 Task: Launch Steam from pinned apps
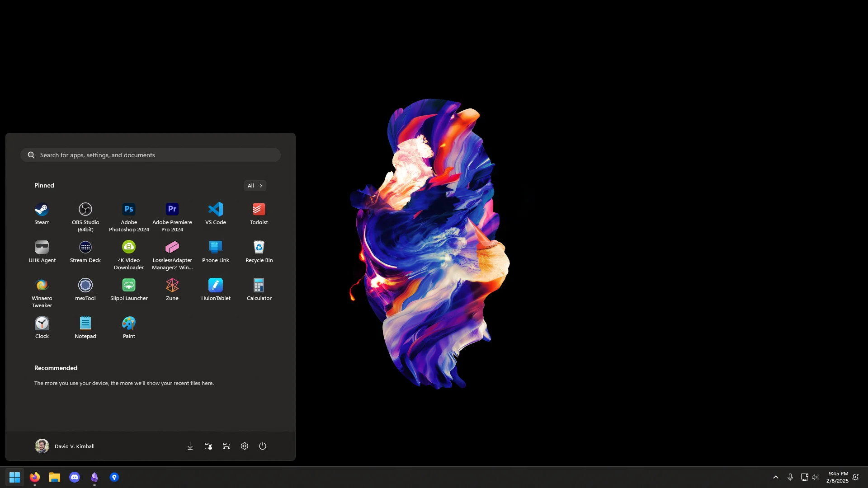coord(42,213)
